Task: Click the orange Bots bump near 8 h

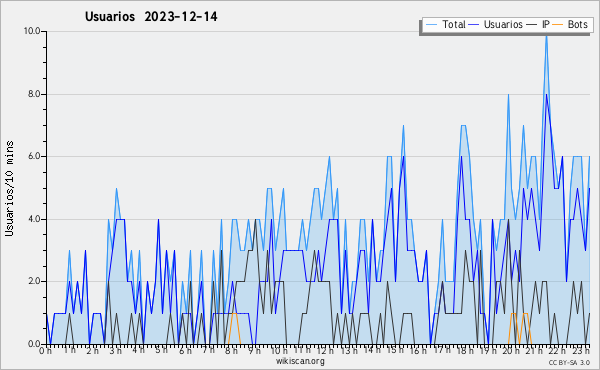Action: pyautogui.click(x=234, y=328)
